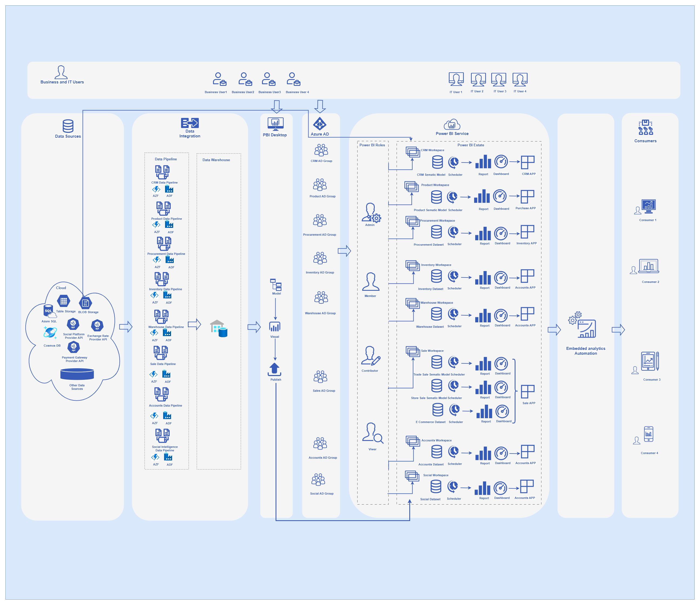Viewport: 700px width, 605px height.
Task: Click the Procurement Dataset label
Action: tap(429, 245)
